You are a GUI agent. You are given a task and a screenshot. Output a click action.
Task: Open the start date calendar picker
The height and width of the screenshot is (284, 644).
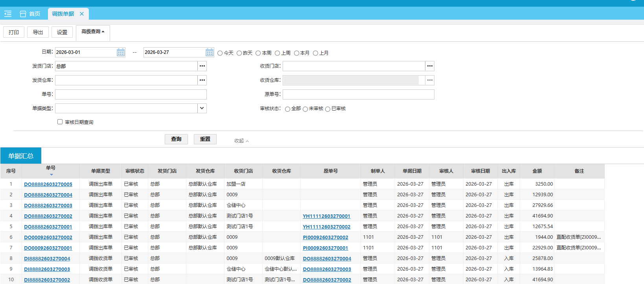[120, 52]
